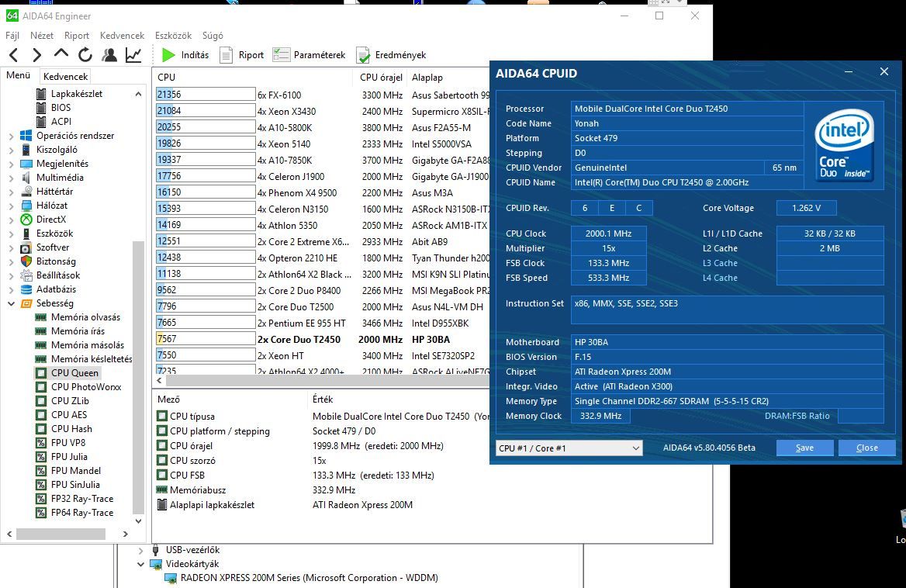This screenshot has height=588, width=906.
Task: Click the Alaplap column header
Action: [x=448, y=77]
